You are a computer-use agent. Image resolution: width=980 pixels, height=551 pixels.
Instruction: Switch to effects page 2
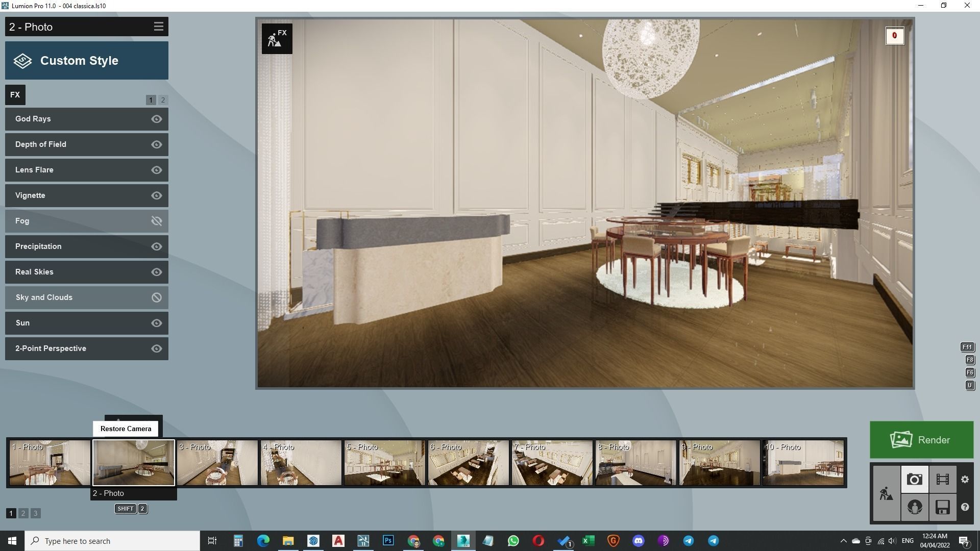click(163, 100)
